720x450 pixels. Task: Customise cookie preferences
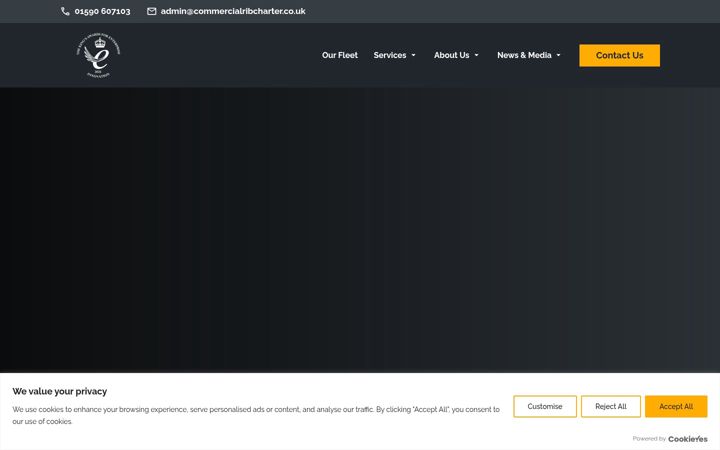click(x=545, y=406)
